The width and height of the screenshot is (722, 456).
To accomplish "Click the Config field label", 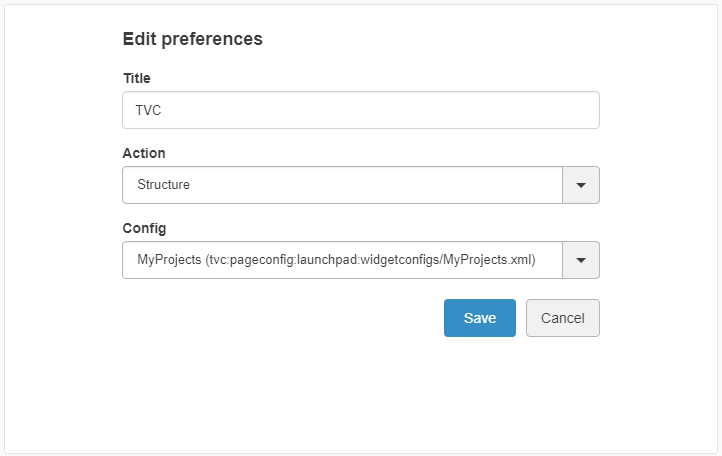I will coord(144,228).
